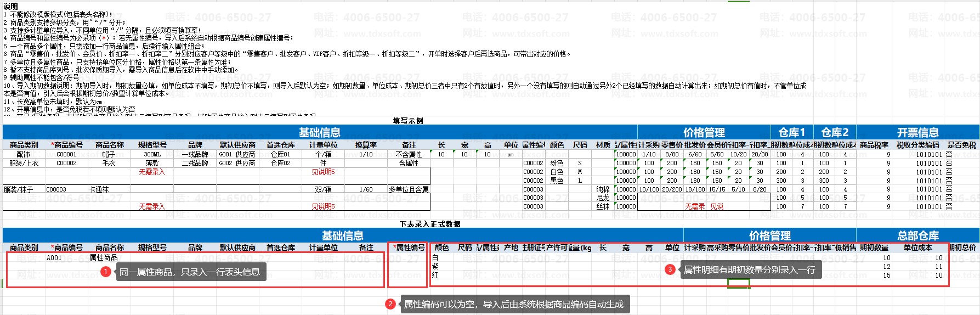Click the green-outlined active cell

pyautogui.click(x=738, y=283)
